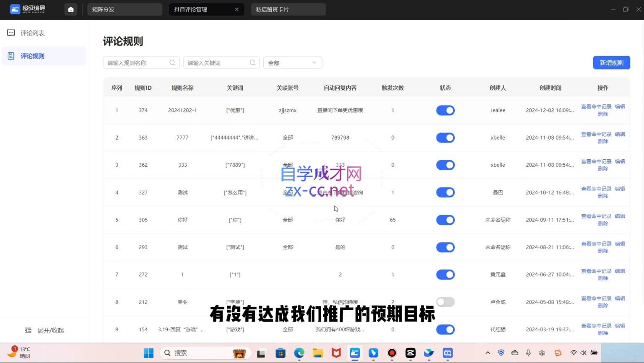Open 查看命中记录 for rule 374

tap(596, 106)
